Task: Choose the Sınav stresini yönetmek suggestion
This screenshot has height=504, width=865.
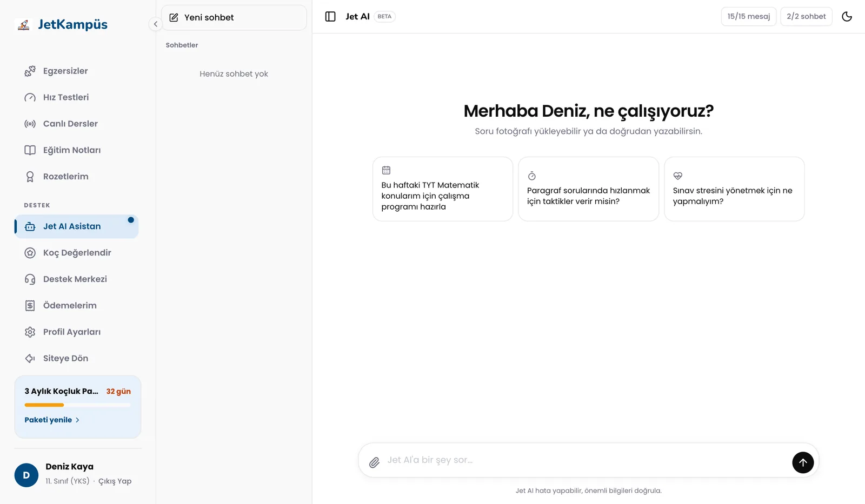Action: point(734,189)
